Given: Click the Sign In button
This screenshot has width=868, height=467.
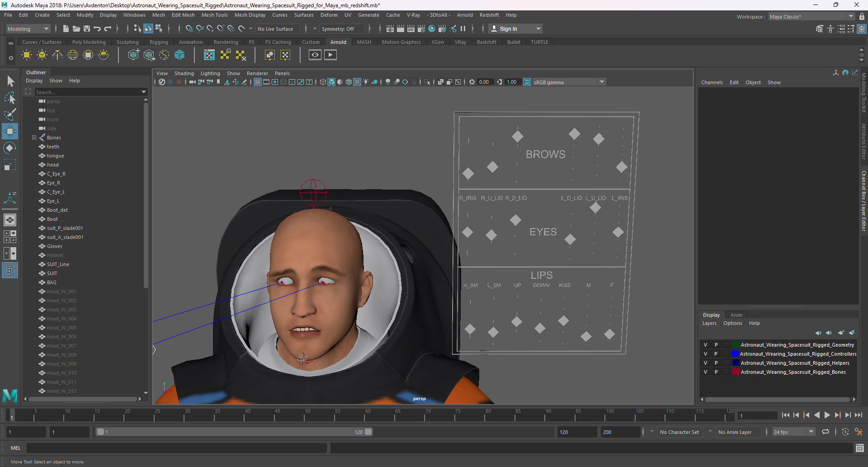Looking at the screenshot, I should point(515,29).
